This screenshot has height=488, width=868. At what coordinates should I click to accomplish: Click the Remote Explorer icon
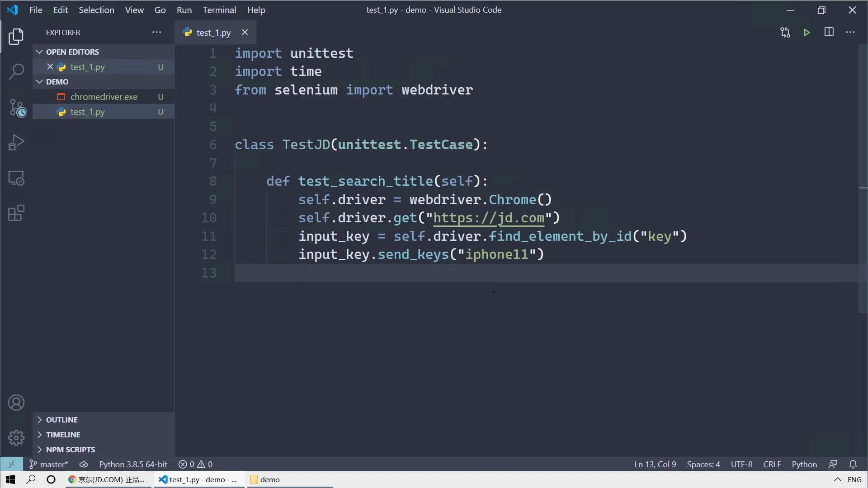[16, 178]
